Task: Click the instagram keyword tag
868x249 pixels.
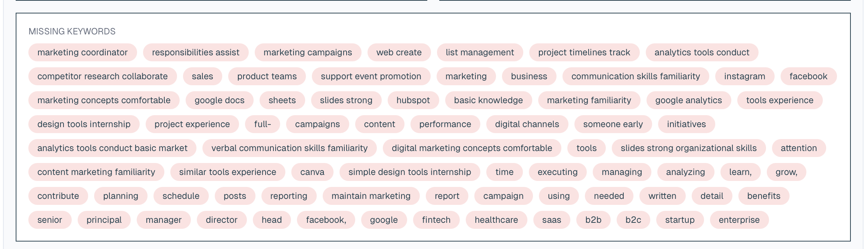Action: coord(744,76)
